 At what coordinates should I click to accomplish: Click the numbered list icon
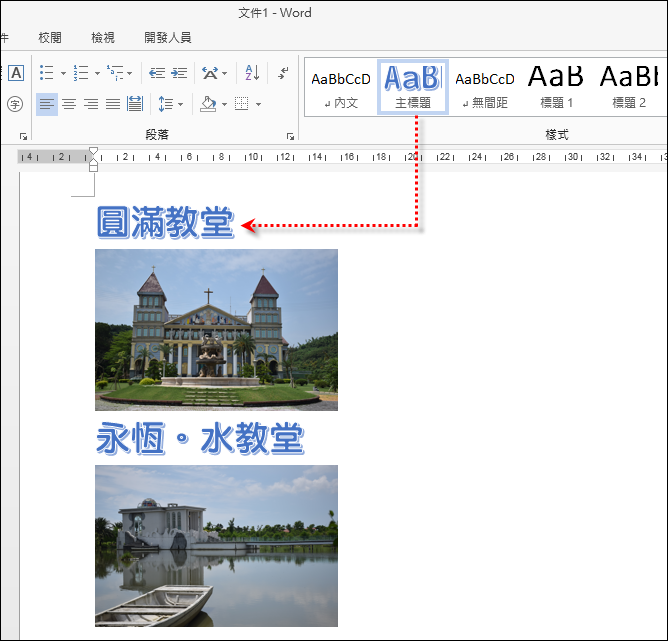pos(81,73)
